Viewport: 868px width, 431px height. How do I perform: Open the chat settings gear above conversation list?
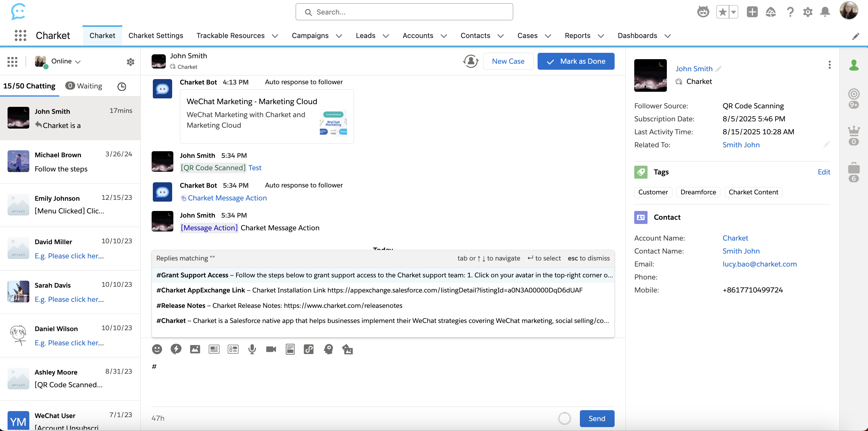(x=130, y=62)
